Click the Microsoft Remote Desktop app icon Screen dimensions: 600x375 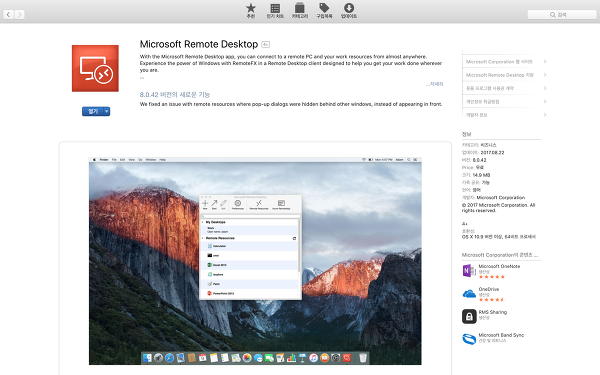(95, 68)
